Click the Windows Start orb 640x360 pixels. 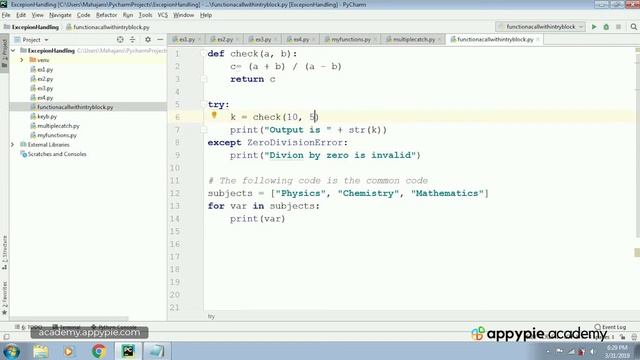point(11,351)
